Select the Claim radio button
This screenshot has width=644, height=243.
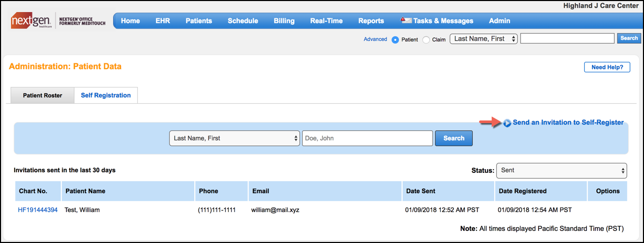tap(426, 39)
